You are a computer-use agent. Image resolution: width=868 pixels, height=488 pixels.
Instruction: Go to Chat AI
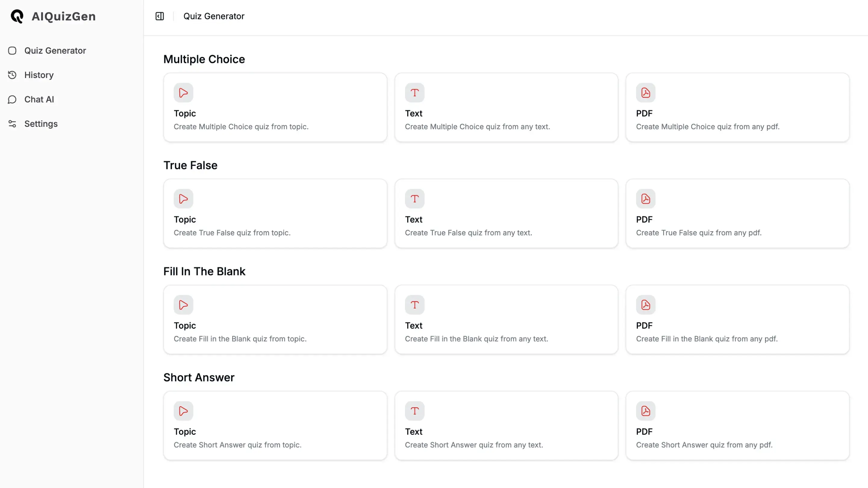coord(39,99)
